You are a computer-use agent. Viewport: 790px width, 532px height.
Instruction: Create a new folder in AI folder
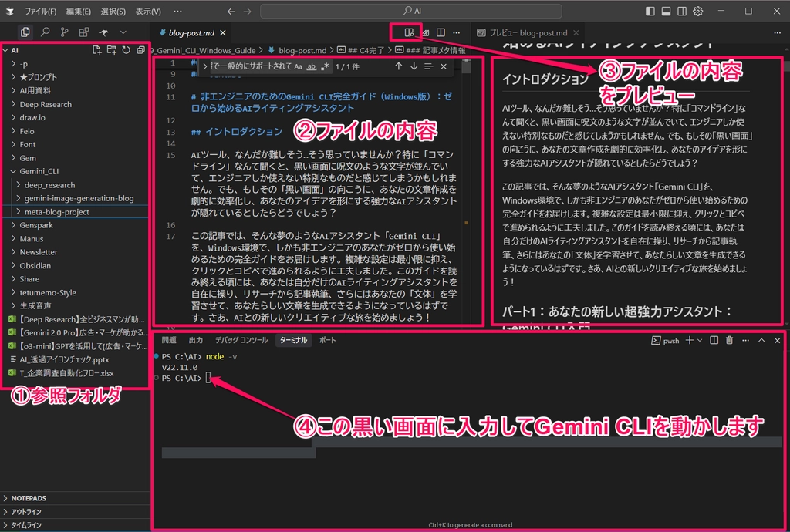[111, 50]
